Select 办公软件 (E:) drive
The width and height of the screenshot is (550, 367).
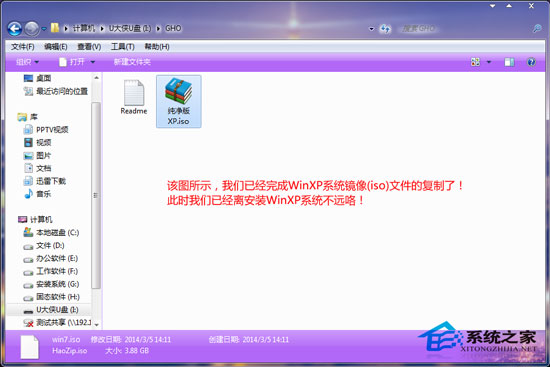tap(51, 259)
